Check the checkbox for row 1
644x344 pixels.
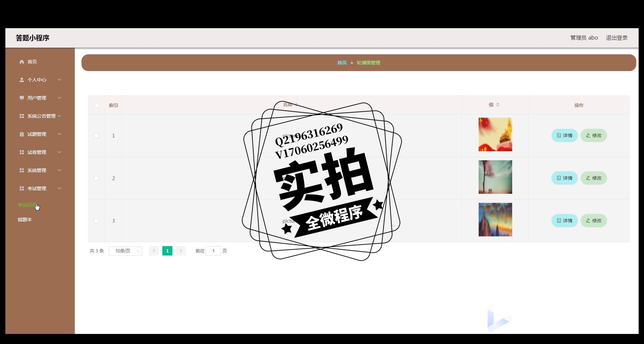pos(96,136)
